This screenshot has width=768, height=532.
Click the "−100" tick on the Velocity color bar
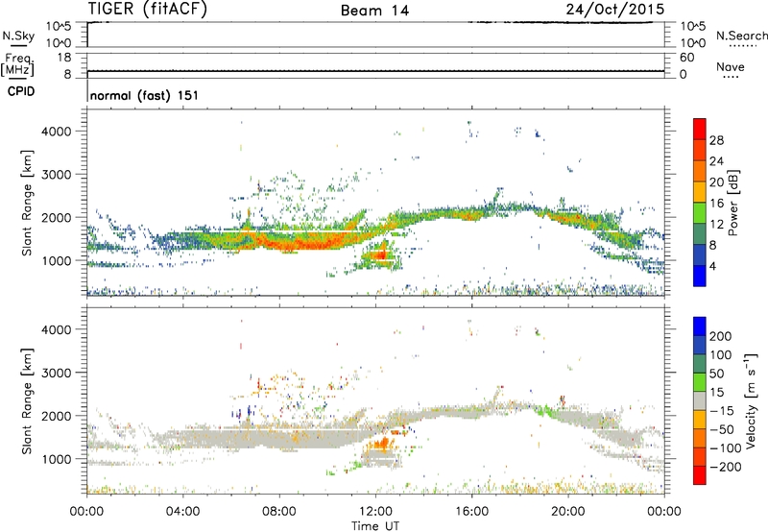pos(725,447)
